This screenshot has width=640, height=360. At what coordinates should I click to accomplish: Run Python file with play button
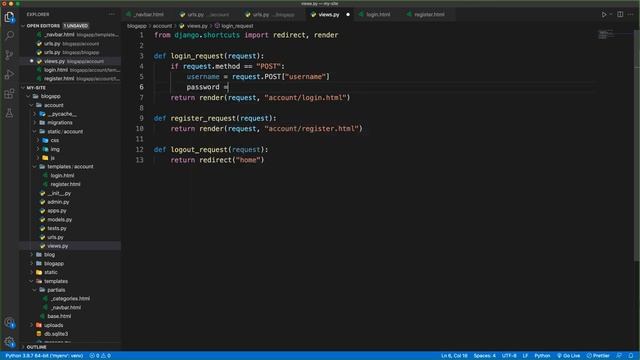click(x=604, y=14)
